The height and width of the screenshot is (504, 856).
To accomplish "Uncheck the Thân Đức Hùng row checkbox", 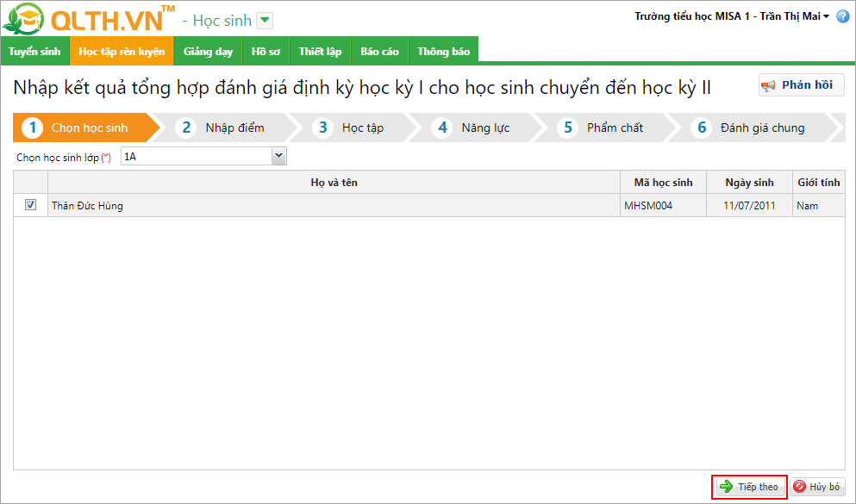I will [x=31, y=205].
